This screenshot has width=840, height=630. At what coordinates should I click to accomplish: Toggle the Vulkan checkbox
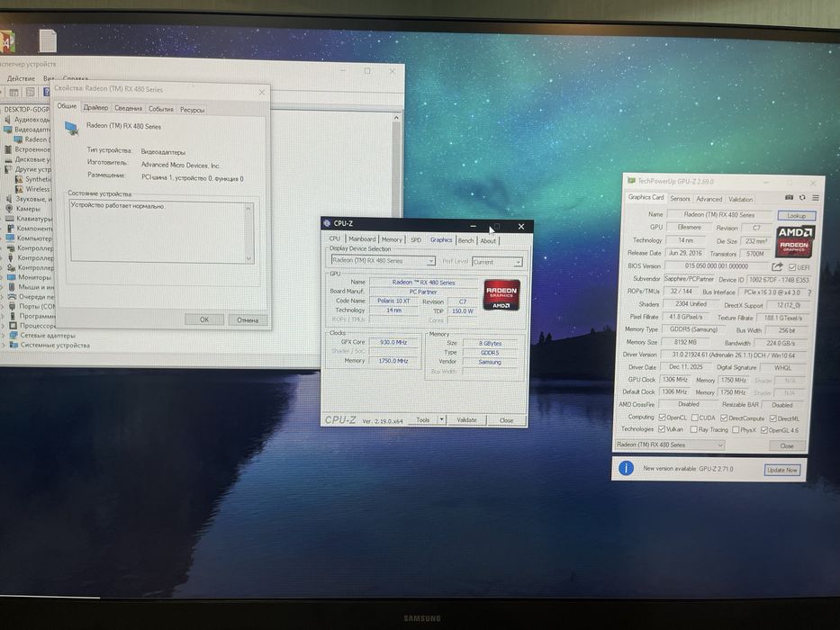(662, 429)
